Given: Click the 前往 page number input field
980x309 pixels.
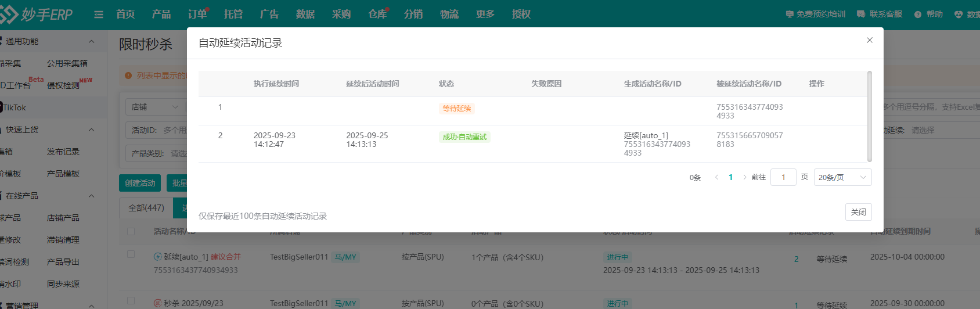Looking at the screenshot, I should (783, 177).
